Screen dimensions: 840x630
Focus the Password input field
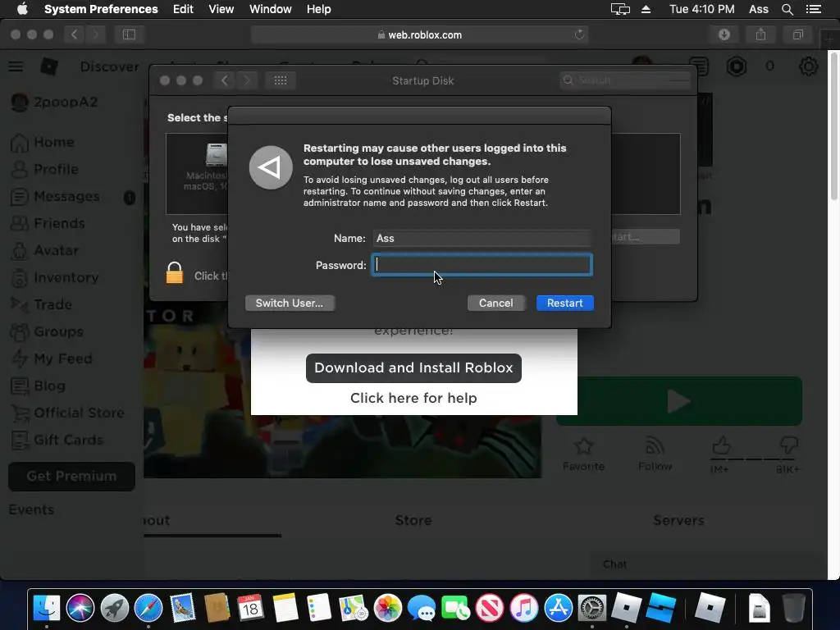pyautogui.click(x=482, y=265)
